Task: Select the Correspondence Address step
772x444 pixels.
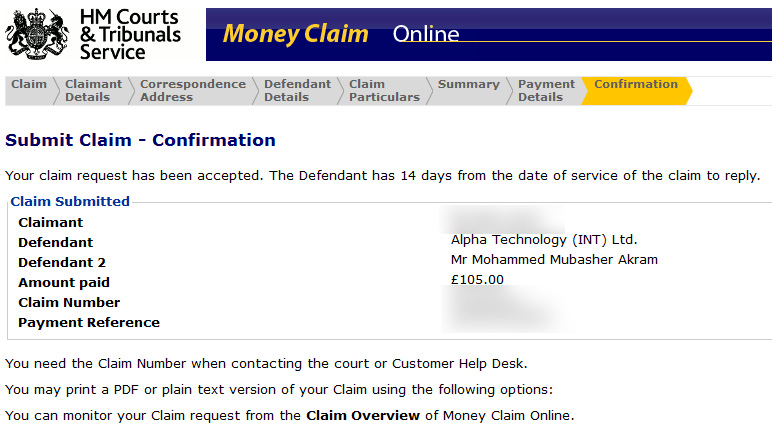Action: tap(193, 91)
